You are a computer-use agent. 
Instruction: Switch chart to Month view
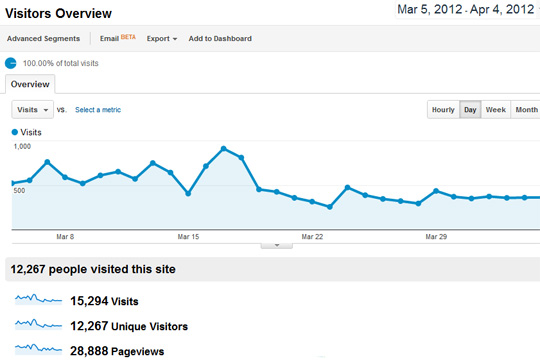point(526,110)
